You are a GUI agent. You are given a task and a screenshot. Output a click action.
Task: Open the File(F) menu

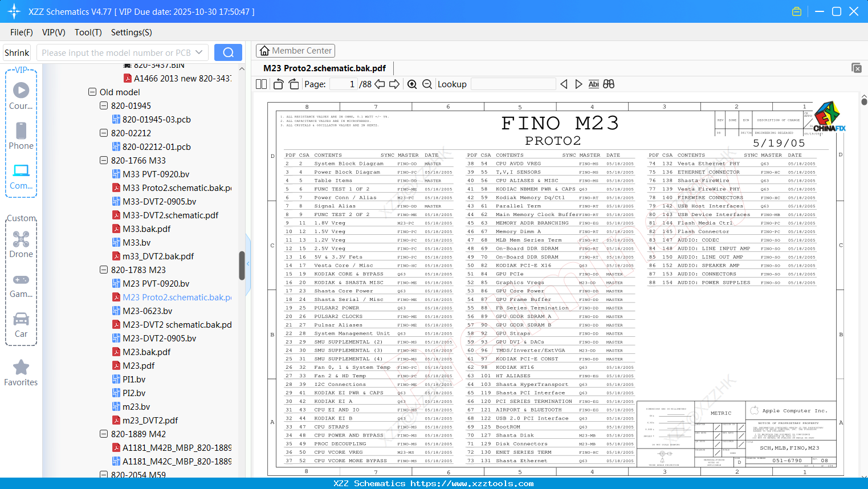pos(22,32)
